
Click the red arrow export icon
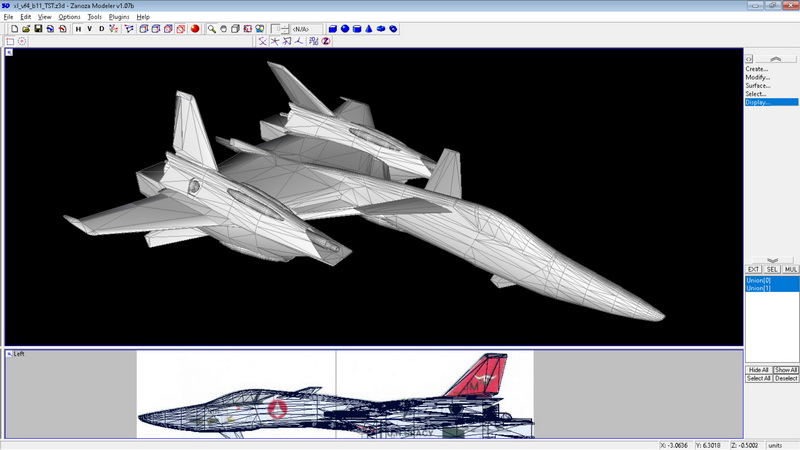62,29
